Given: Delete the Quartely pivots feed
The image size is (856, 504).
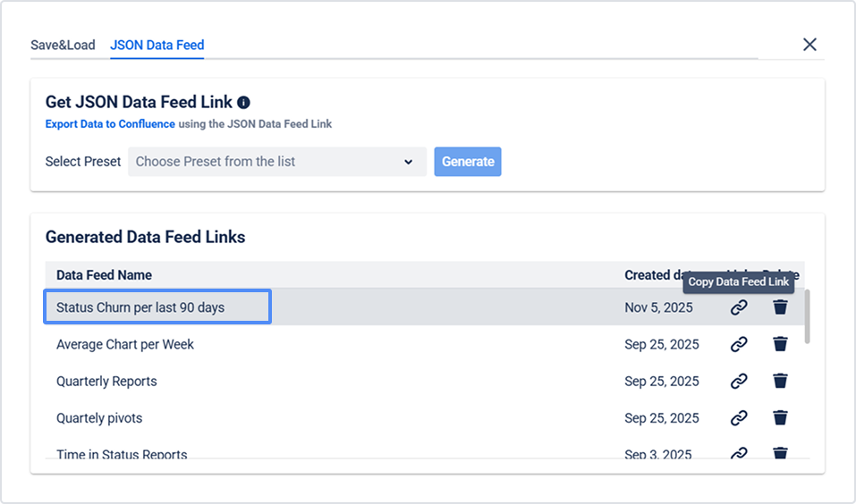Looking at the screenshot, I should tap(781, 417).
